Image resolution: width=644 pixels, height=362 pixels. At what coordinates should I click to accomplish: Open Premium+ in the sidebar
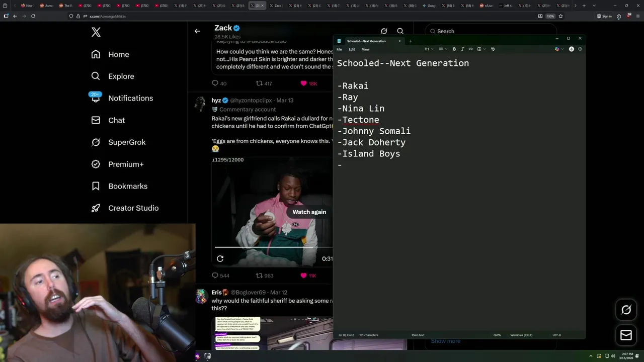pyautogui.click(x=117, y=164)
